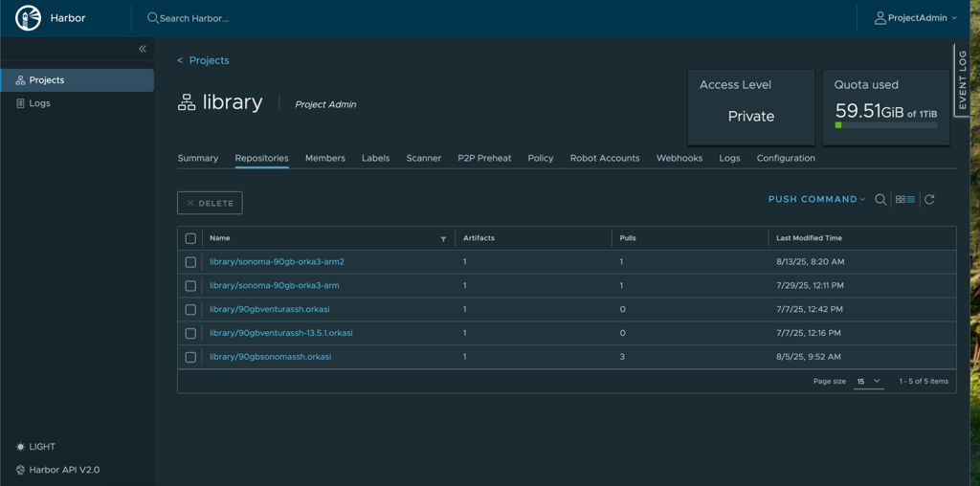Viewport: 980px width, 486px height.
Task: Check the library/sonoma-90gb-orka3-arm2 row checkbox
Action: pos(190,262)
